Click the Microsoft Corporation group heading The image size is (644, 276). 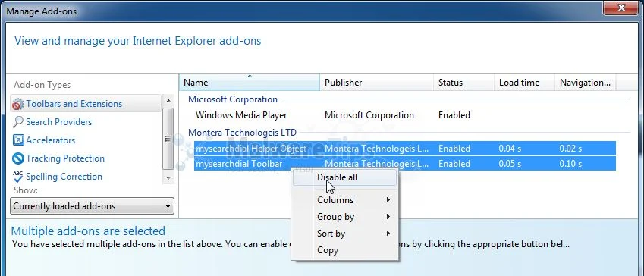[x=233, y=99]
